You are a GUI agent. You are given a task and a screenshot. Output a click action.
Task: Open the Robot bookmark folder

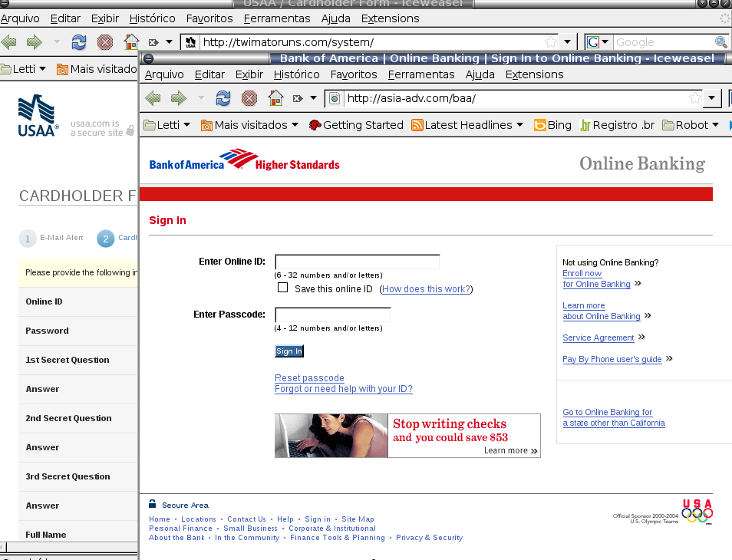691,125
